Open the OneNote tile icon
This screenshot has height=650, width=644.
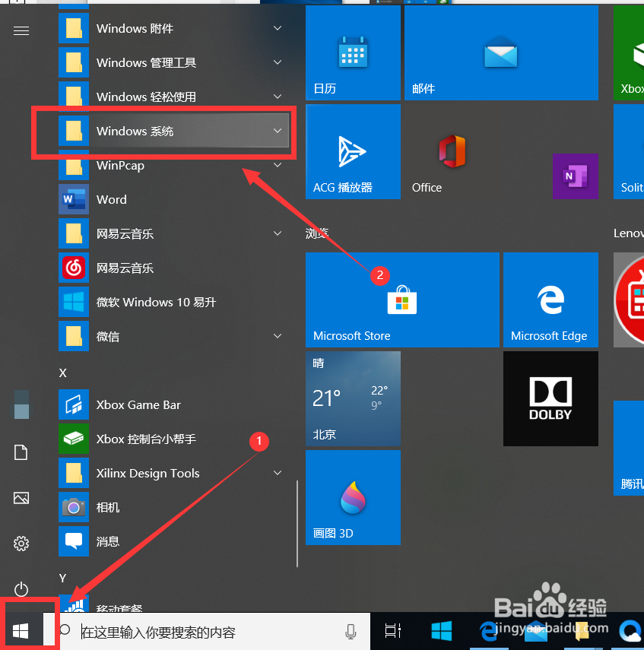click(575, 176)
